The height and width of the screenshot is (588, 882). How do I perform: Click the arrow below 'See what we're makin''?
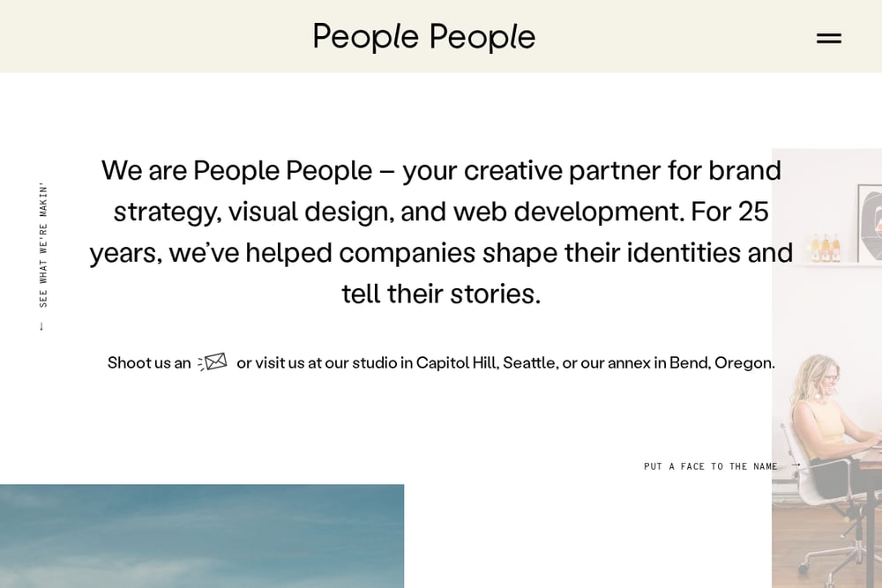pyautogui.click(x=41, y=326)
